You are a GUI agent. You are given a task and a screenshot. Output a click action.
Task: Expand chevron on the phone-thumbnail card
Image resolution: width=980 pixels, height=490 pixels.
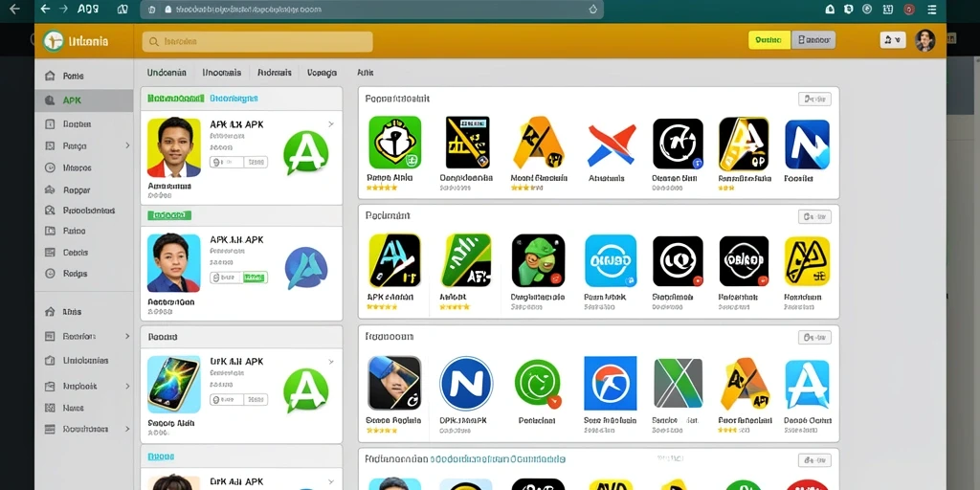[330, 361]
